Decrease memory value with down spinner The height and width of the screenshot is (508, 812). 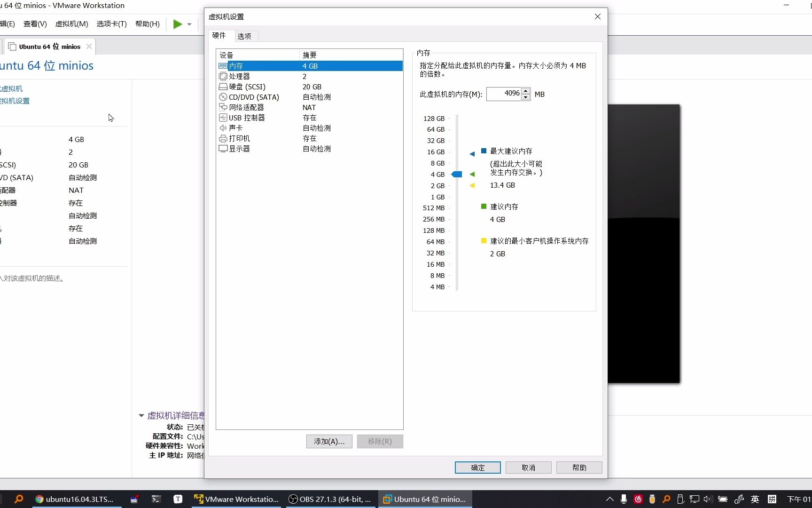click(x=526, y=97)
